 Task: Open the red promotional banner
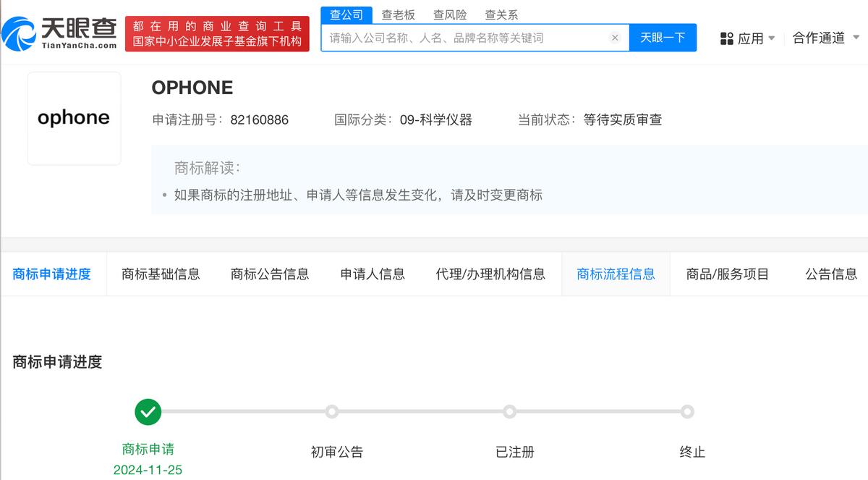pos(217,34)
